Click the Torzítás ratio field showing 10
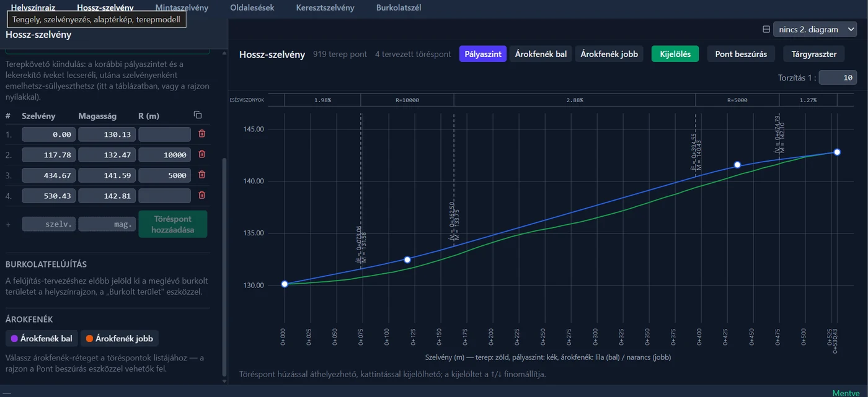The height and width of the screenshot is (397, 868). (838, 77)
